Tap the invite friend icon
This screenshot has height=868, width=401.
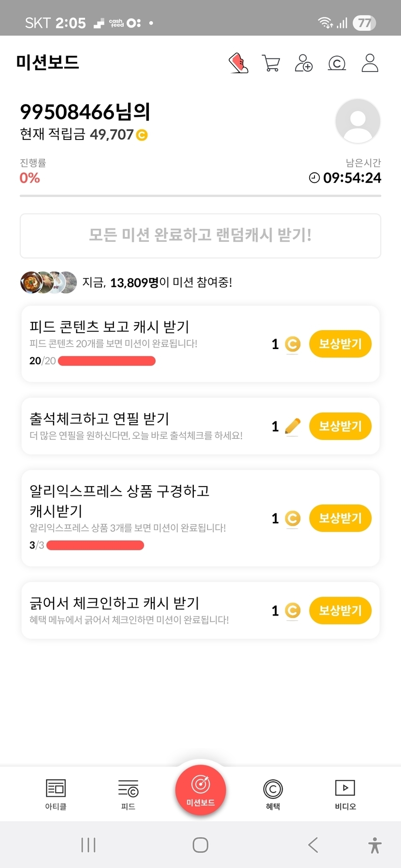303,63
